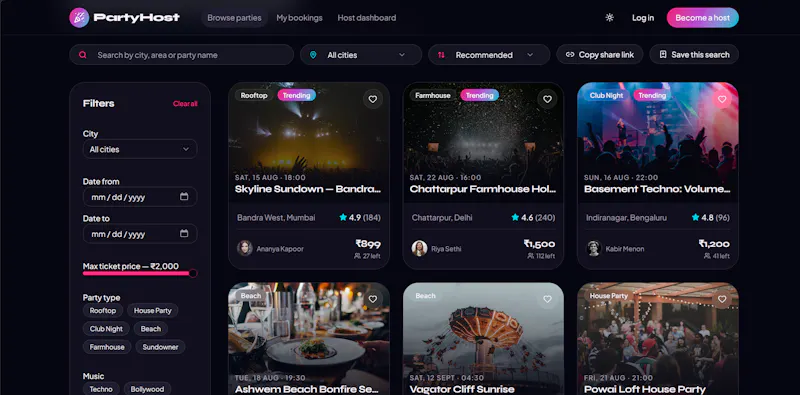Favorite the Vagator Cliff Sunrise heart
800x395 pixels.
[547, 299]
